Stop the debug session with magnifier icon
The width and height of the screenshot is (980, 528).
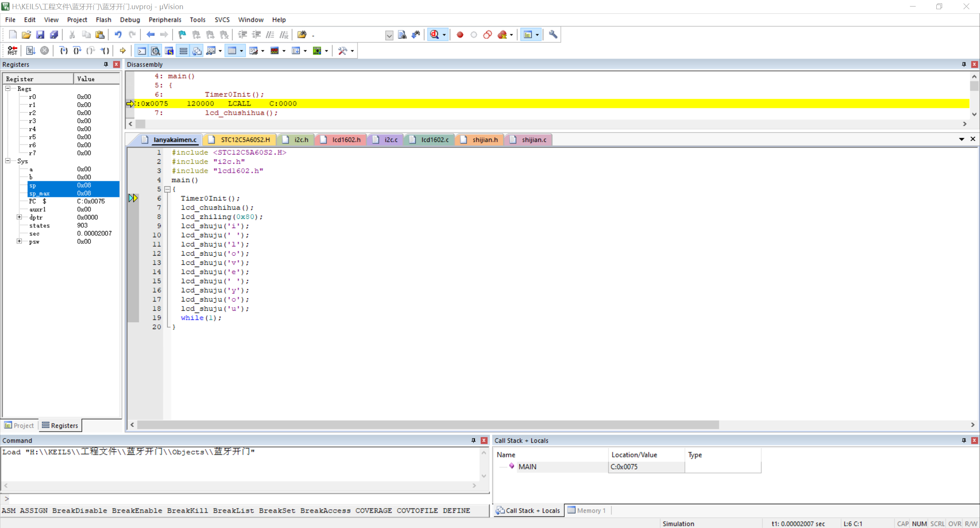(434, 35)
